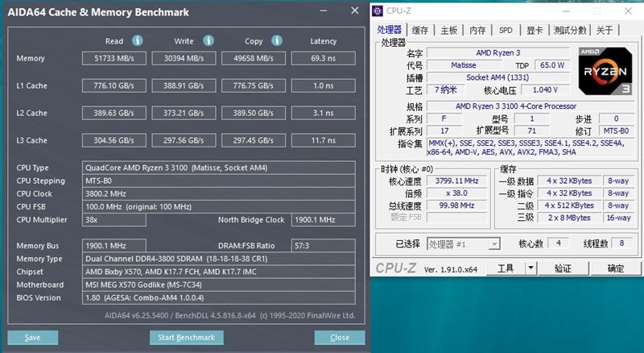Click the 核心数 value 4

pos(558,243)
